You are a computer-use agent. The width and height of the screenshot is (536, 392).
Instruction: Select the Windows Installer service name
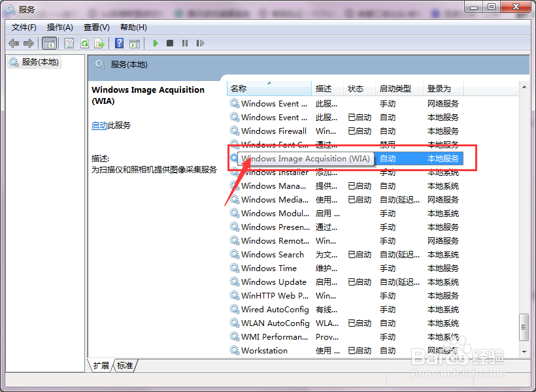pos(275,172)
